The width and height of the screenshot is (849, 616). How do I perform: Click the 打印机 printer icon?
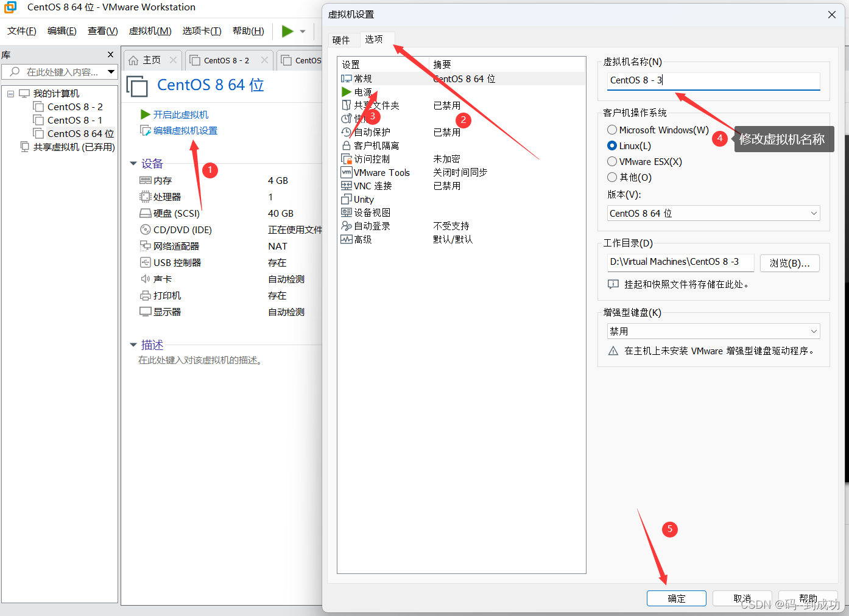[x=146, y=295]
